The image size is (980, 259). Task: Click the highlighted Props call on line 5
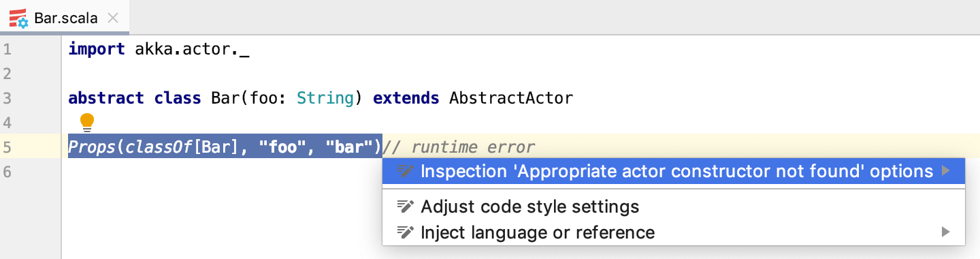225,147
